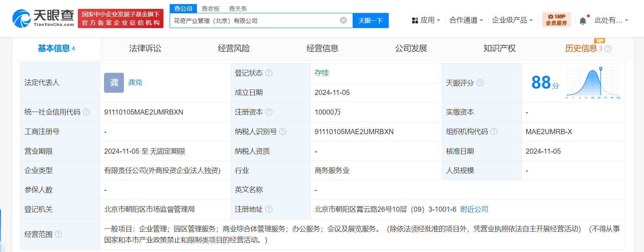This screenshot has width=644, height=252.
Task: Click the business term 2024-11-05 至 无固定期限
Action: click(x=145, y=151)
